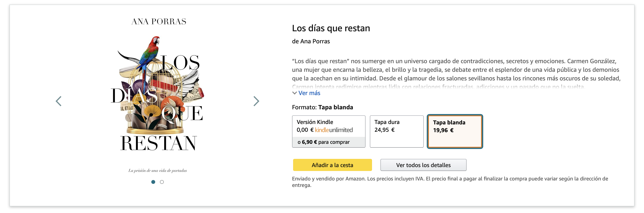Click the chevron beside Ver más
The width and height of the screenshot is (644, 213).
294,93
